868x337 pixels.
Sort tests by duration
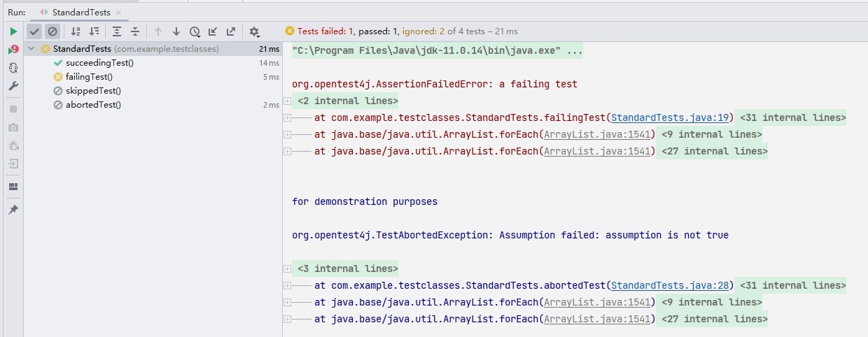(94, 31)
